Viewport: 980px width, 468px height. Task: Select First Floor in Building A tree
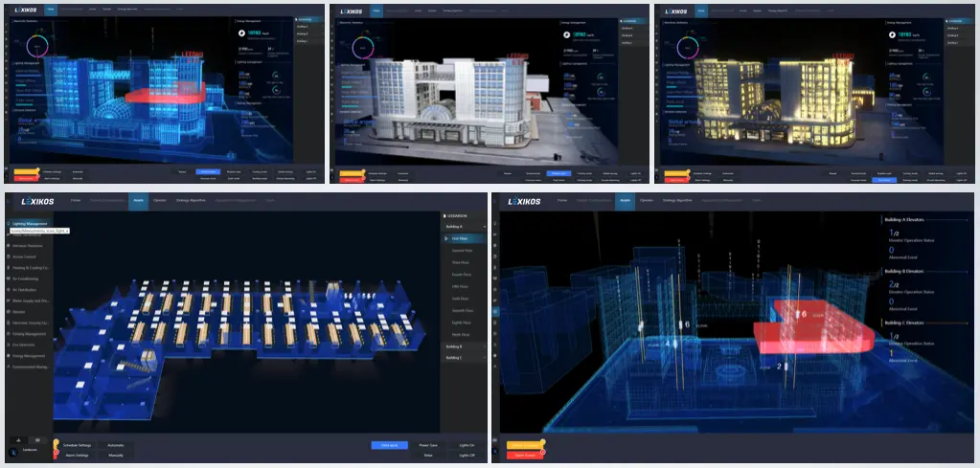pyautogui.click(x=463, y=238)
